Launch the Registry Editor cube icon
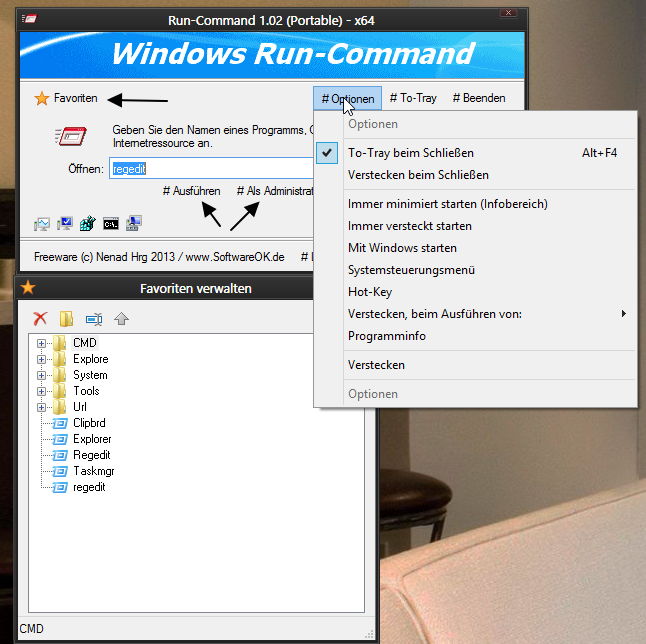 point(88,224)
